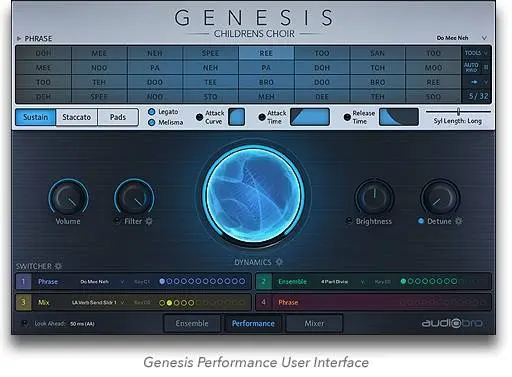
Task: Click the filled yellow dot in slot 3
Action: point(169,303)
